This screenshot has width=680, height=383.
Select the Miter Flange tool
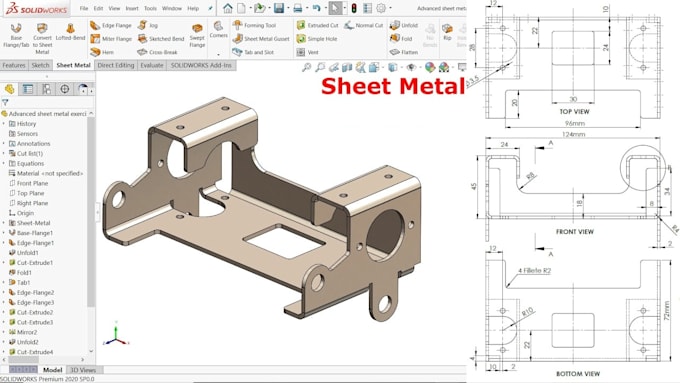111,39
